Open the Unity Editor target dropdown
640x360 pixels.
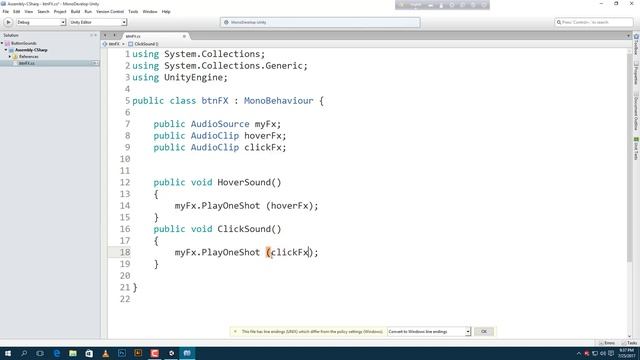pos(98,22)
